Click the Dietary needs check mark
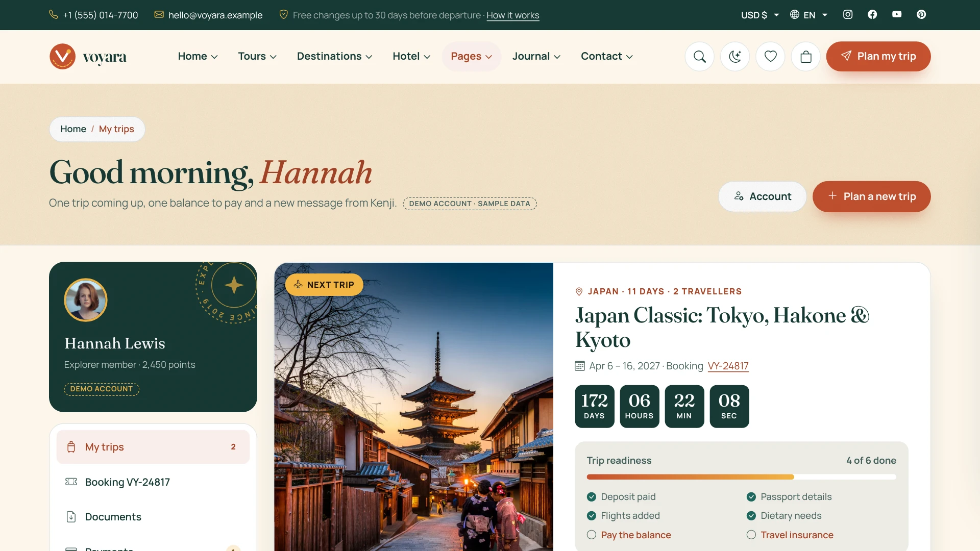 (x=751, y=516)
